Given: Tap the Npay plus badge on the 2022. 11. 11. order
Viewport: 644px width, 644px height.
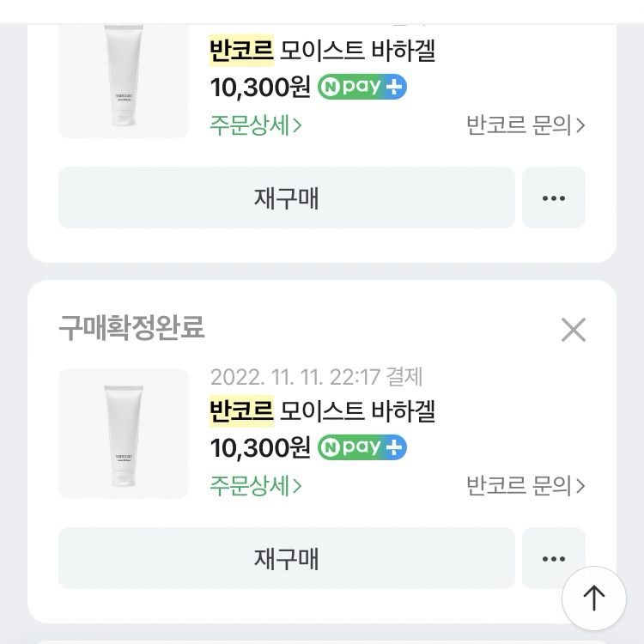Looking at the screenshot, I should [x=361, y=447].
